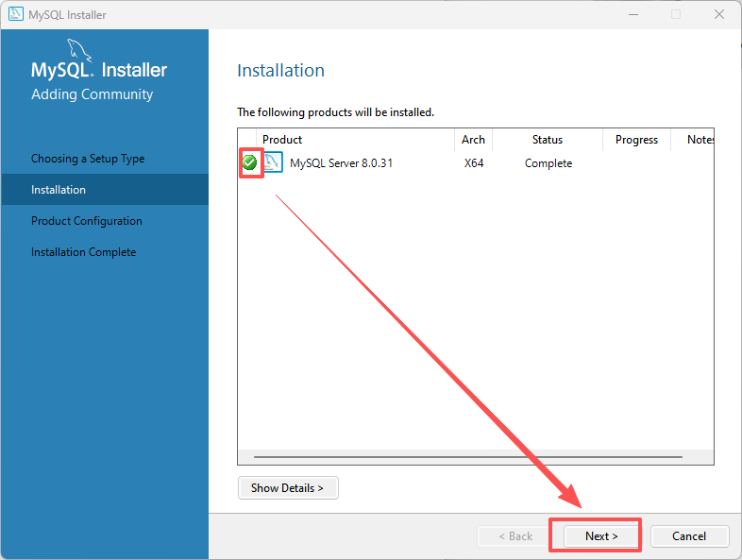Screen dimensions: 742x560
Task: Click the MySQL Installer title bar icon
Action: pyautogui.click(x=16, y=14)
